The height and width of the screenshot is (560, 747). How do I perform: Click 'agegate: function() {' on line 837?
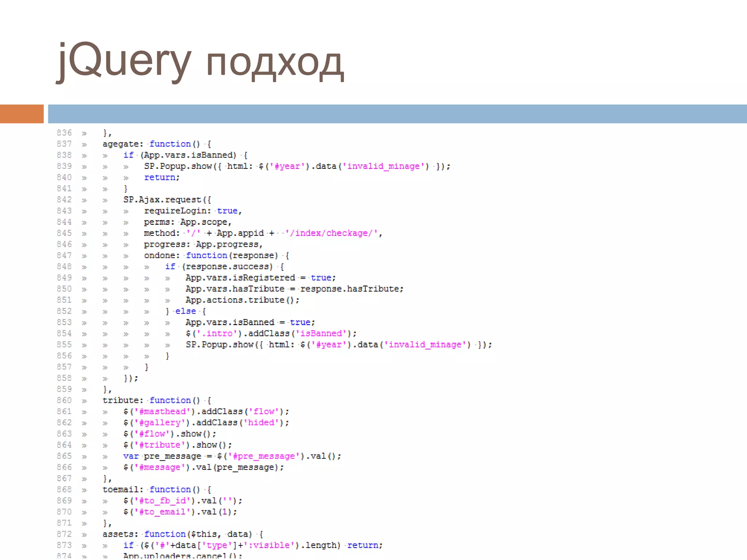point(157,144)
